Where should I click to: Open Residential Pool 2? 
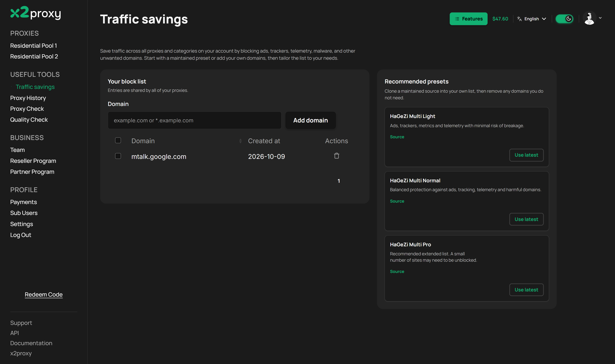coord(34,56)
